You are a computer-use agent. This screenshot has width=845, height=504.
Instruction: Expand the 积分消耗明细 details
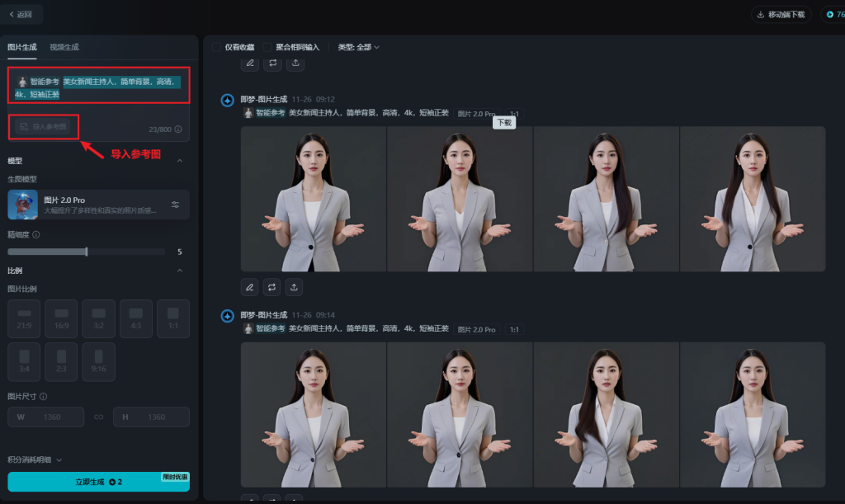[x=35, y=459]
